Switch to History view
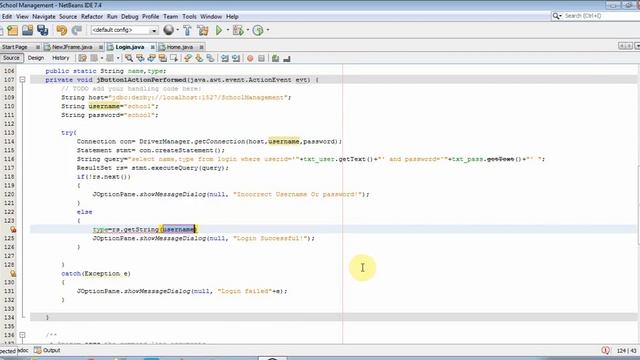 [x=60, y=58]
